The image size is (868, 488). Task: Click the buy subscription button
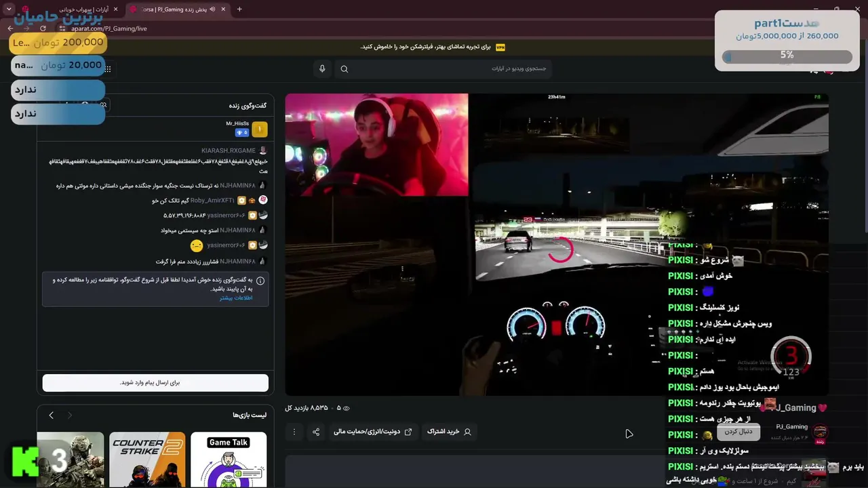[449, 432]
